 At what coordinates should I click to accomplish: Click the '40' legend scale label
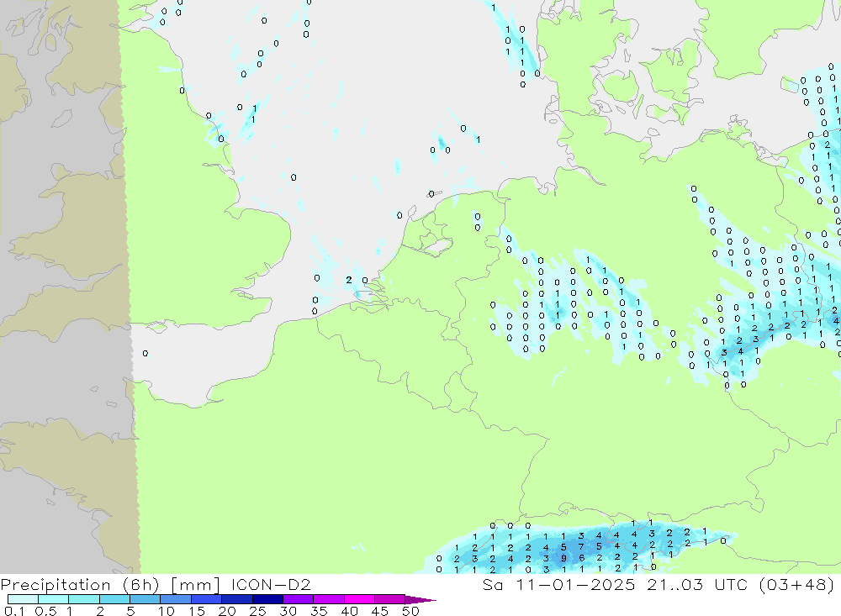pyautogui.click(x=350, y=611)
